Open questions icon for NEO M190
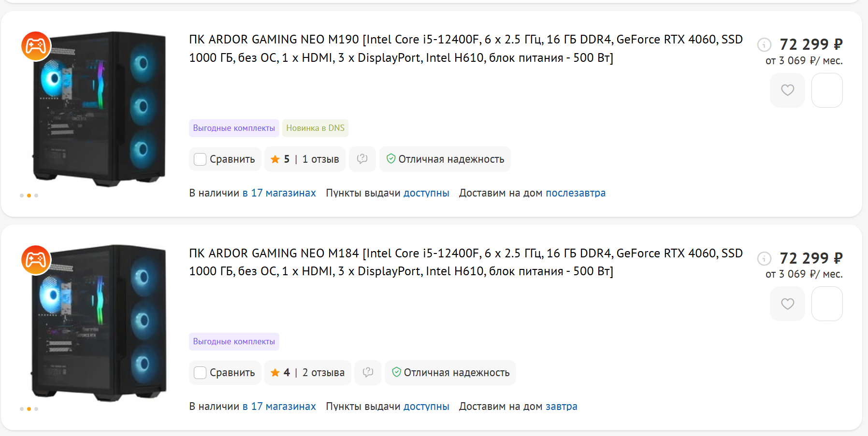Viewport: 868px width, 436px height. [x=362, y=159]
